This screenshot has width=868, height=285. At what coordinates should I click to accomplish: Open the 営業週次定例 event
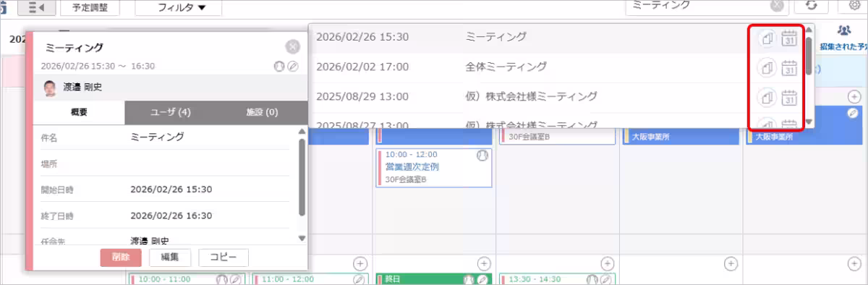433,168
